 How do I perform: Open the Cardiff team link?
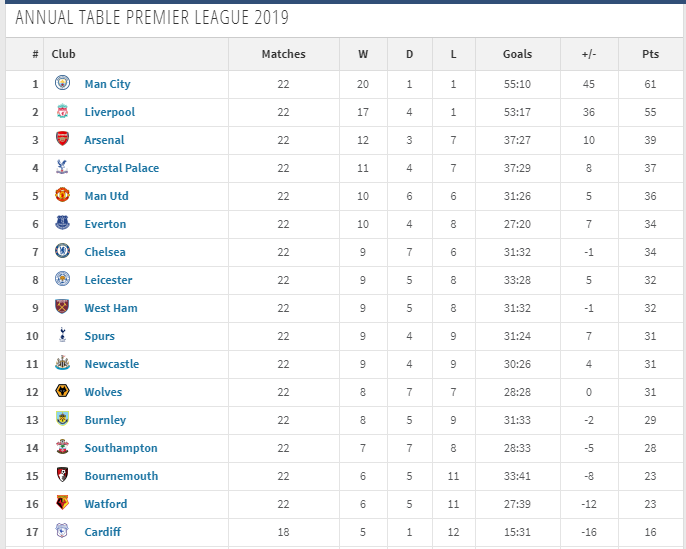point(102,532)
